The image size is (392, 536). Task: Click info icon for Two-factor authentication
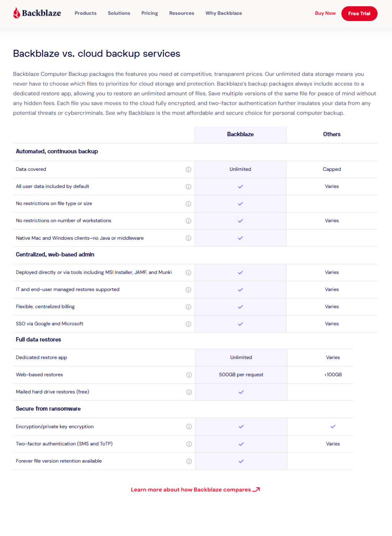click(x=189, y=444)
